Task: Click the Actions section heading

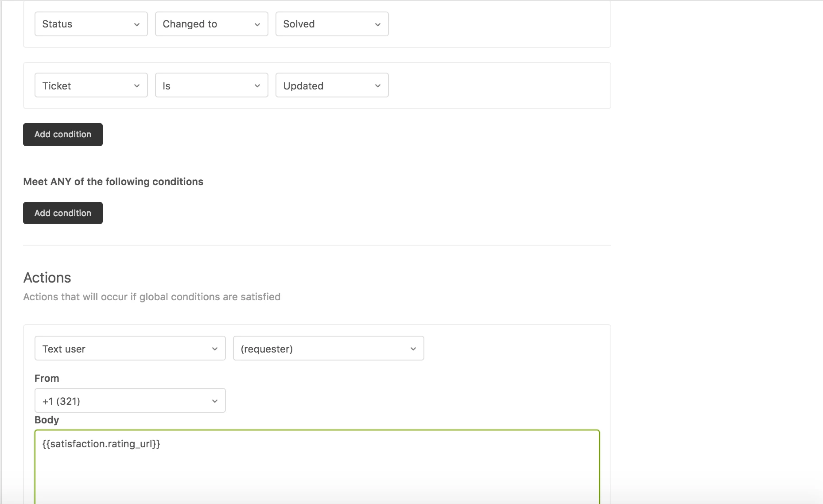Action: pyautogui.click(x=47, y=278)
